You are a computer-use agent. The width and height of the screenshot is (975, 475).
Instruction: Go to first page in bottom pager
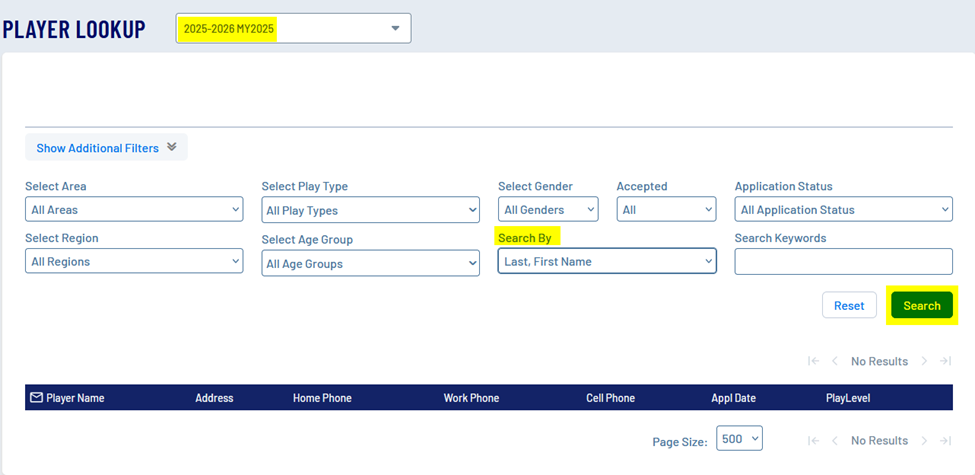813,440
